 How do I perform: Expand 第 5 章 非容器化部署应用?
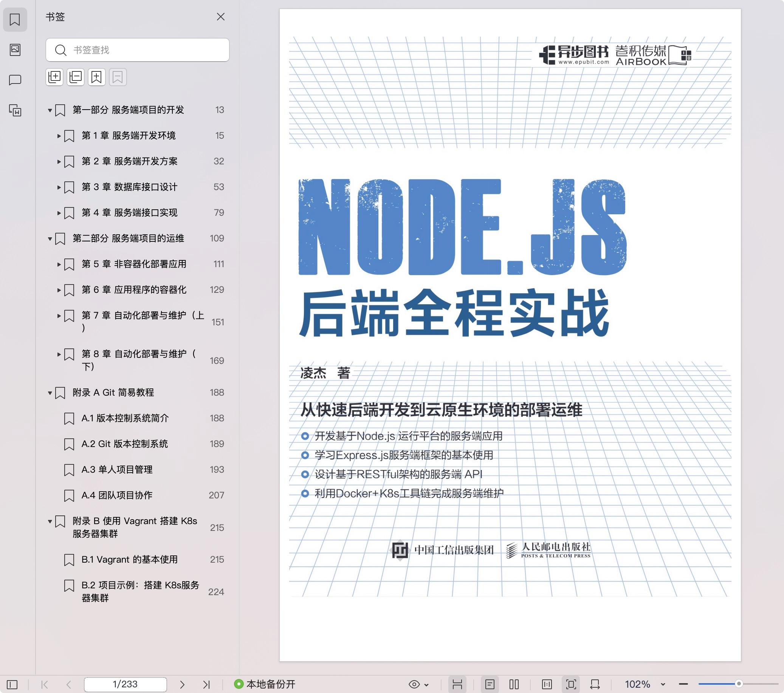(x=59, y=264)
